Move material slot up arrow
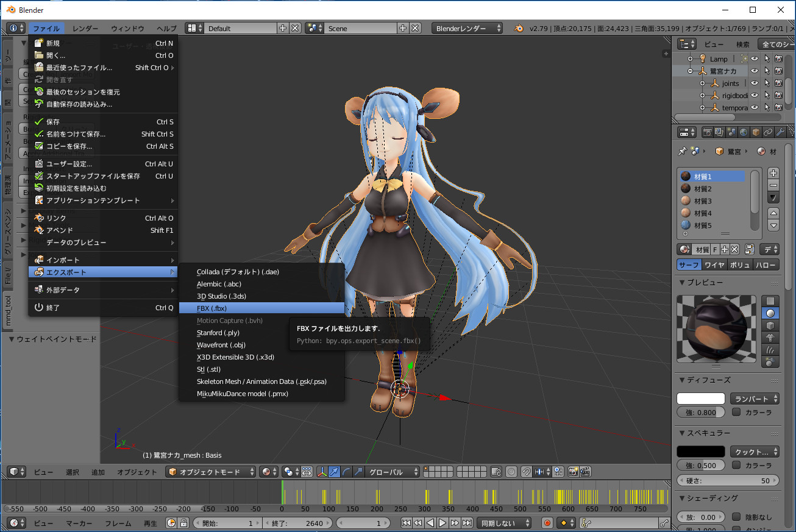Image resolution: width=796 pixels, height=532 pixels. point(773,213)
